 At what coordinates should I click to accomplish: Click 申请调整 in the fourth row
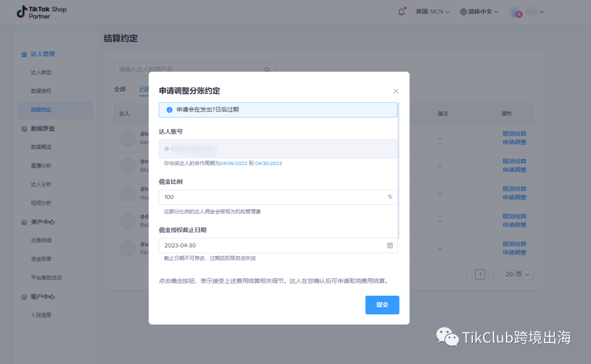tap(514, 225)
